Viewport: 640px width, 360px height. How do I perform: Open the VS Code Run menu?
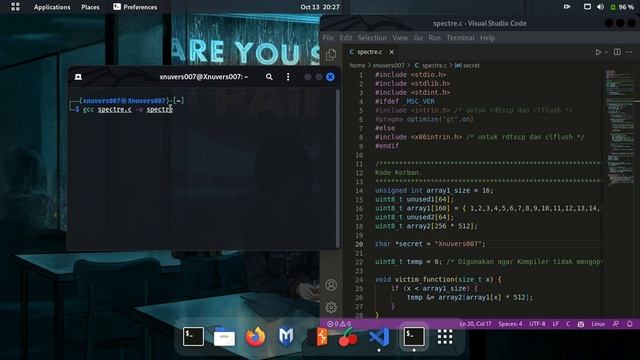click(x=434, y=38)
